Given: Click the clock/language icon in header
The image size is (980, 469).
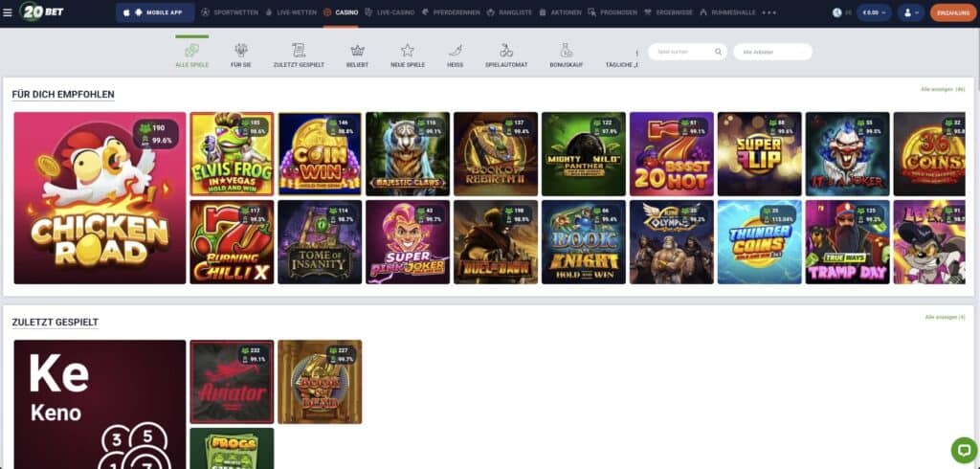Looking at the screenshot, I should [837, 12].
